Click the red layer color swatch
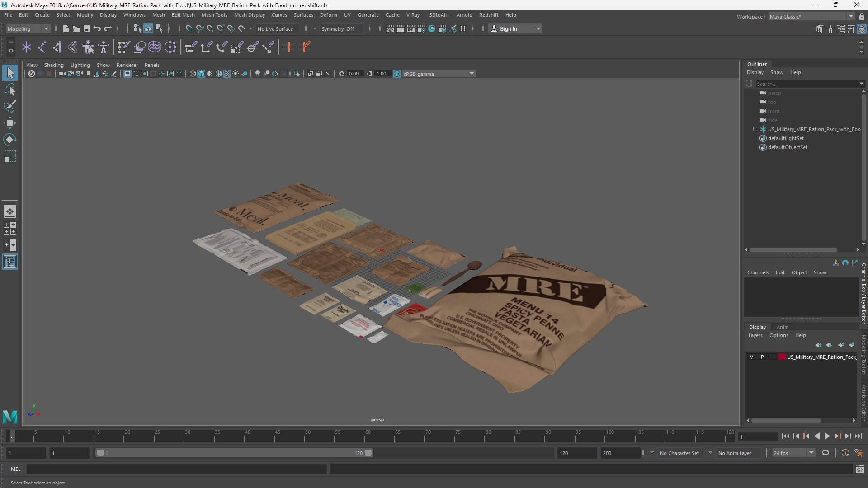This screenshot has height=488, width=868. 782,357
